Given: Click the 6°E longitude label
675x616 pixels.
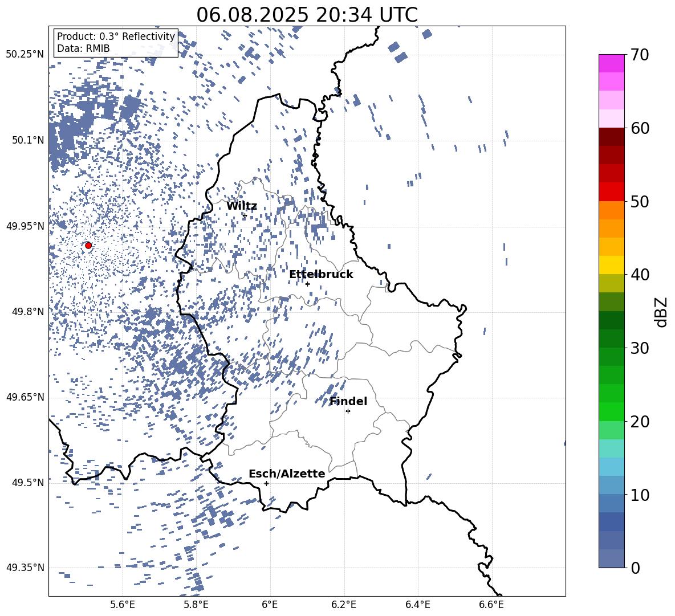Looking at the screenshot, I should (x=270, y=605).
